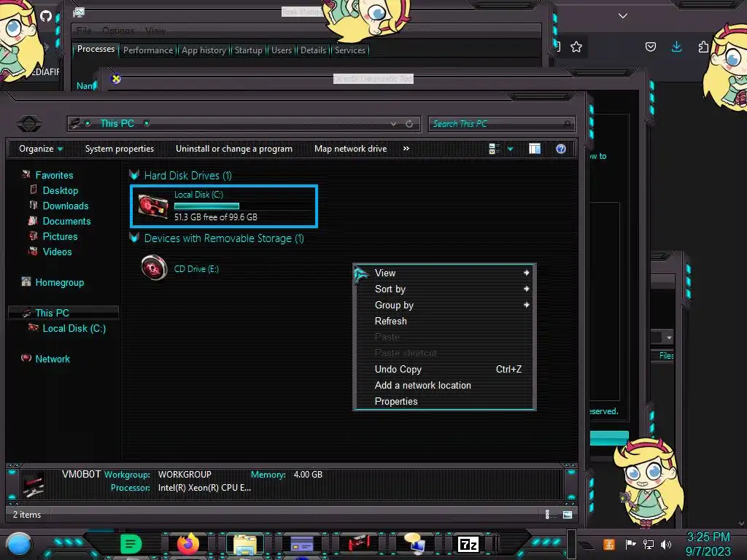Toggle the preview pane icon

click(535, 149)
